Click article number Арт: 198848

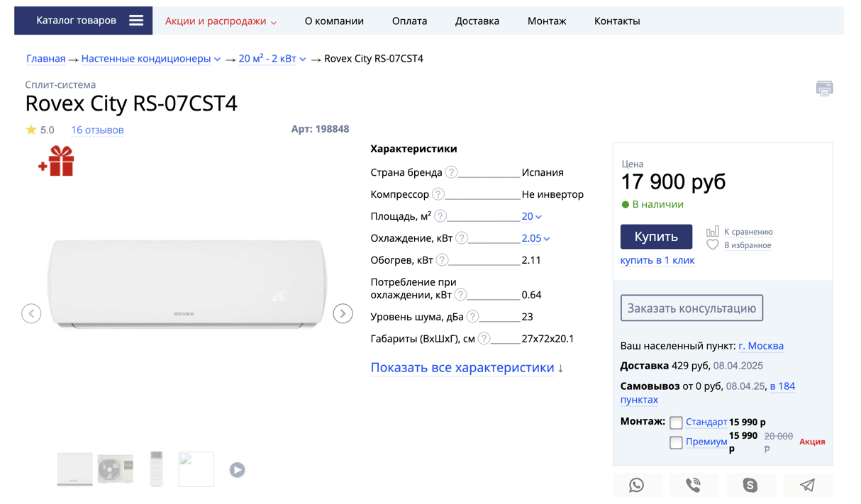click(x=320, y=129)
